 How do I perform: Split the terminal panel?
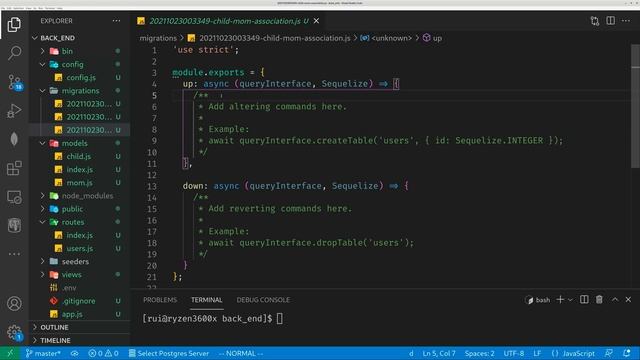[x=584, y=300]
